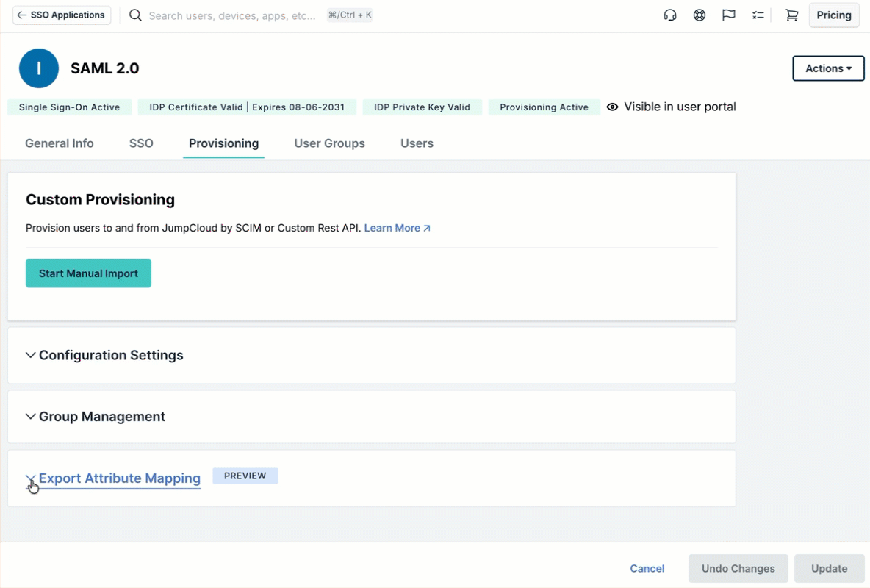
Task: Switch to SSO tab
Action: 141,143
